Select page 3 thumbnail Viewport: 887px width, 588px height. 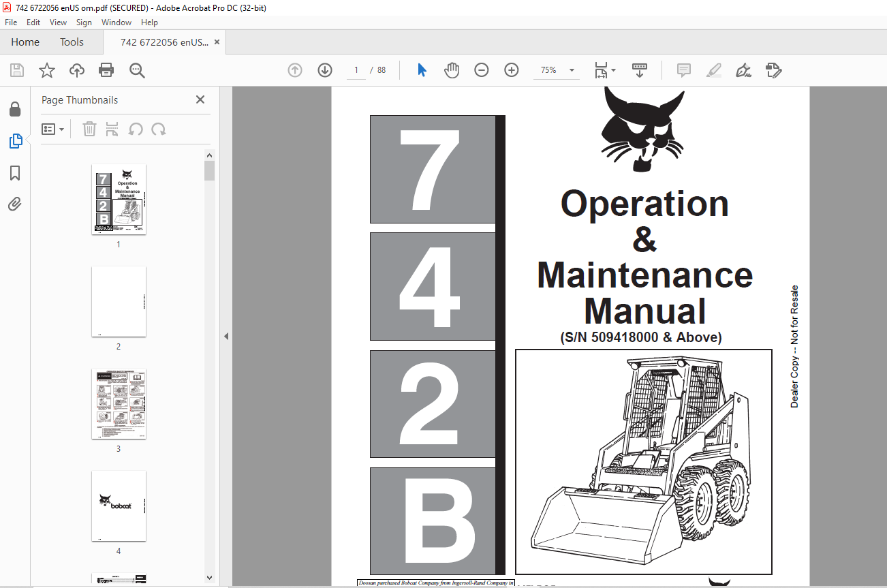point(119,403)
